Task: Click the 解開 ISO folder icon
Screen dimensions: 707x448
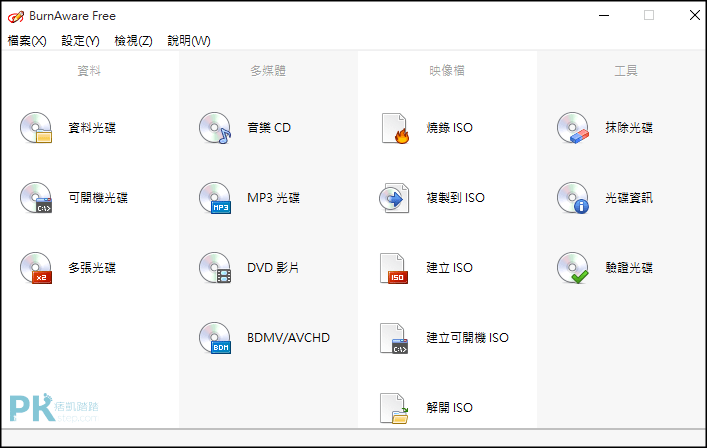Action: [394, 408]
